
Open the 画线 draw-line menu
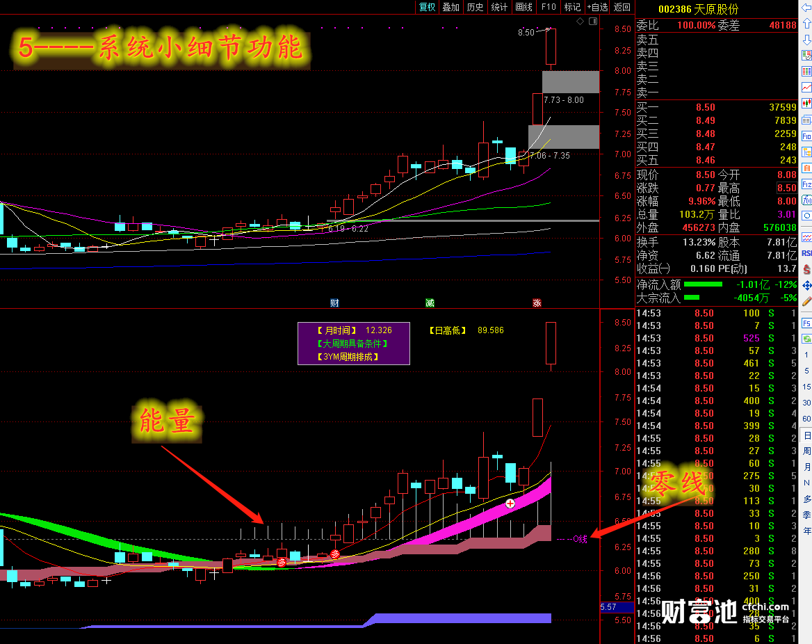pyautogui.click(x=524, y=7)
